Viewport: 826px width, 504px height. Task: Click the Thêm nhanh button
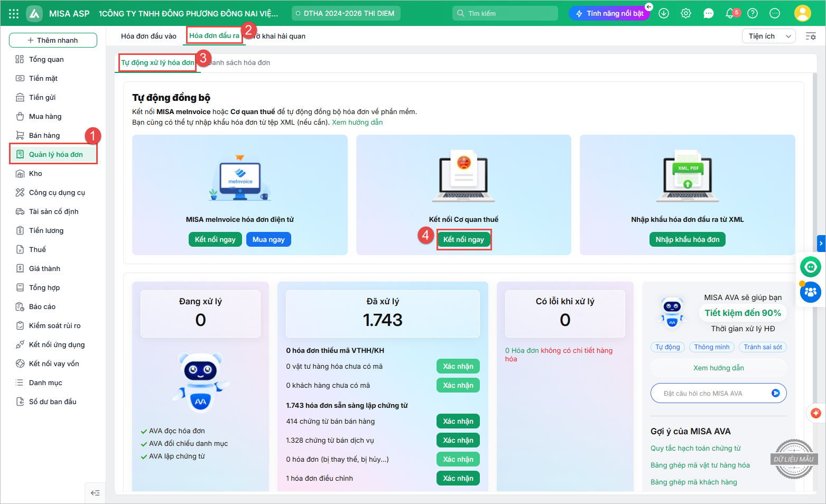[x=53, y=40]
